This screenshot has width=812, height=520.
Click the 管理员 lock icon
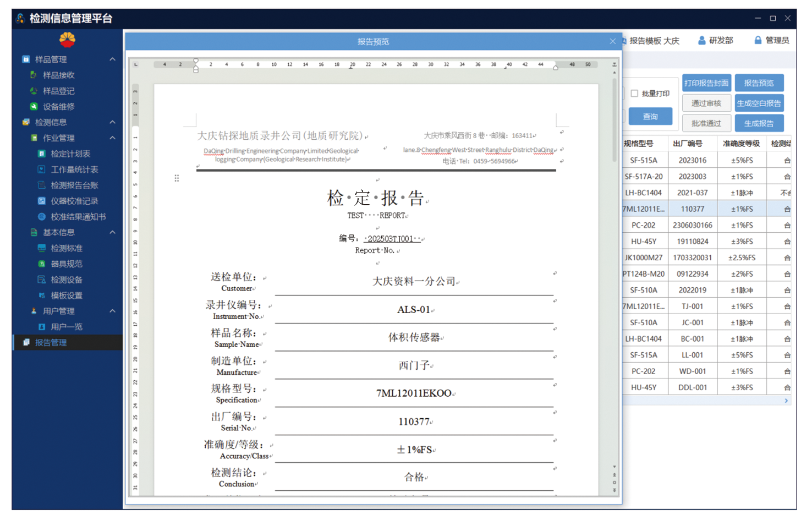[x=758, y=40]
